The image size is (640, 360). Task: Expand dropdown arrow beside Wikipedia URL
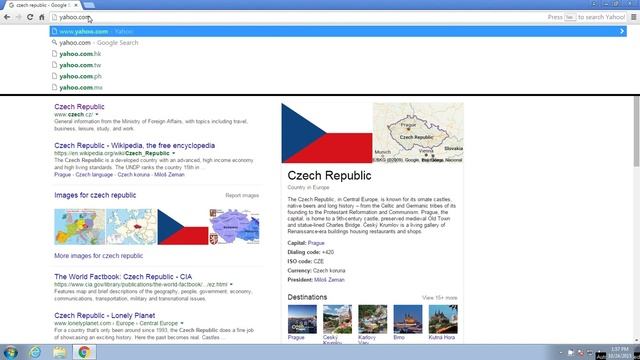(173, 153)
